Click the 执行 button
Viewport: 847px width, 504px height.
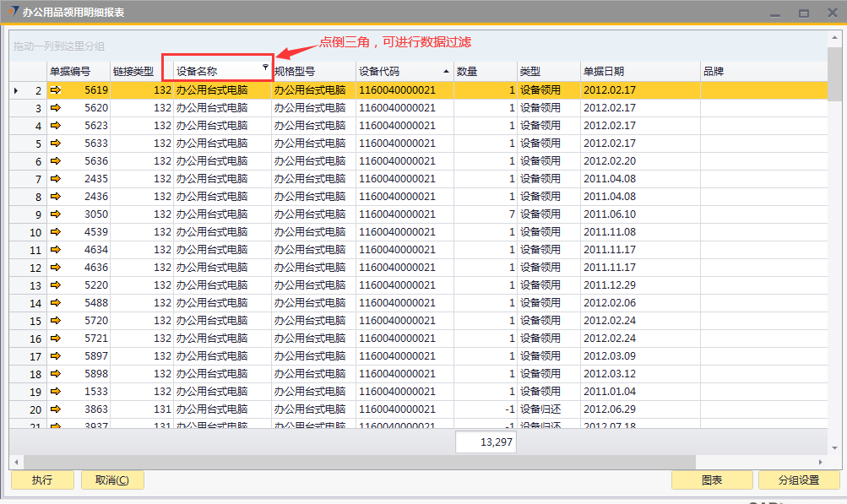click(41, 480)
